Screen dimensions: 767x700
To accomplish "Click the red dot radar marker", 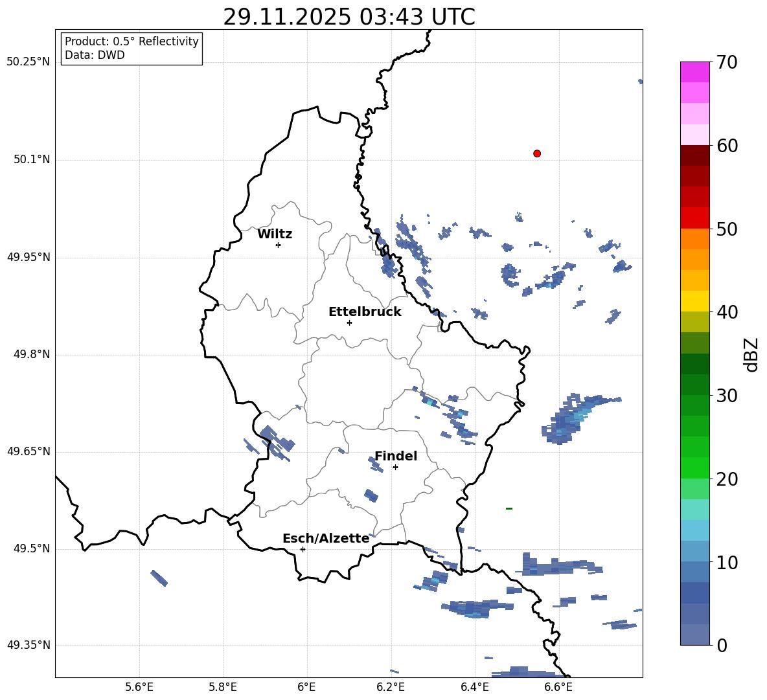I will click(x=537, y=153).
